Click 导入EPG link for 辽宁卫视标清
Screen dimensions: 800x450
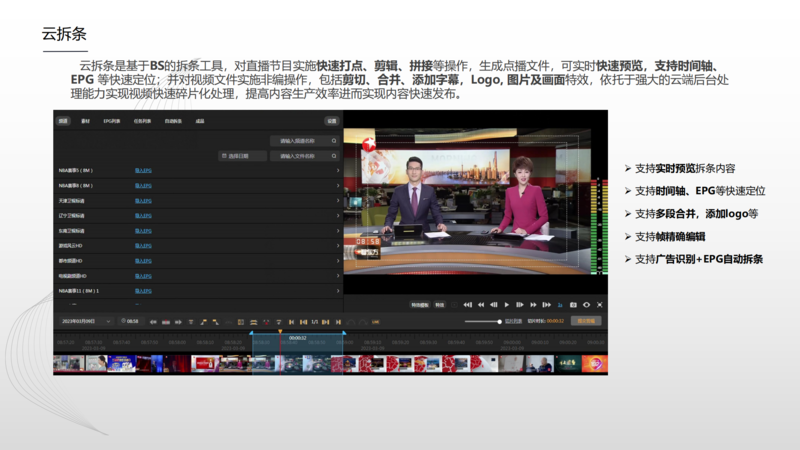point(143,215)
